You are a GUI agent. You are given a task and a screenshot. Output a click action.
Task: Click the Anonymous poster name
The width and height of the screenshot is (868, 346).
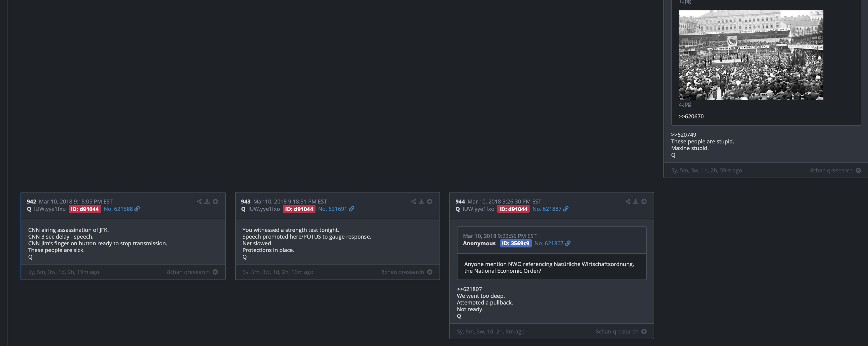479,243
